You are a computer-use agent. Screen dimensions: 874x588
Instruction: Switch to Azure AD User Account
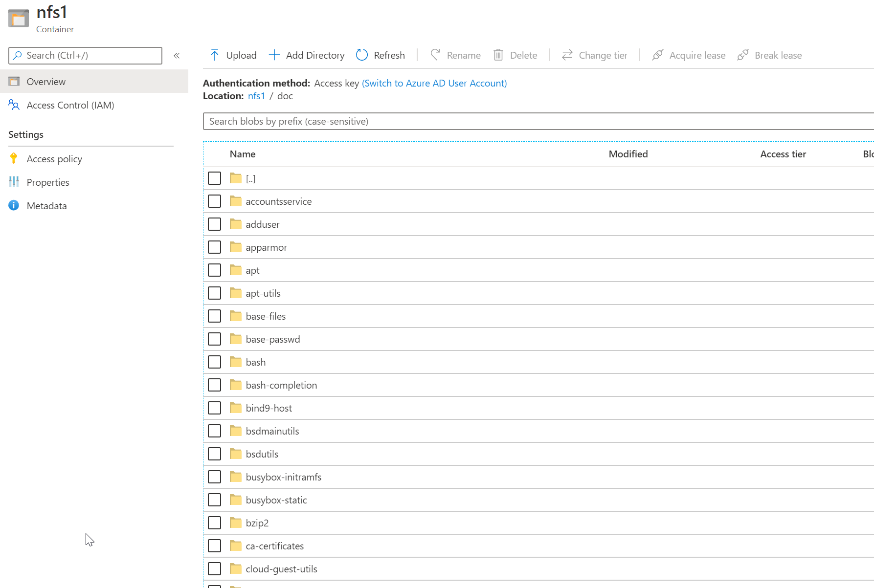point(434,83)
